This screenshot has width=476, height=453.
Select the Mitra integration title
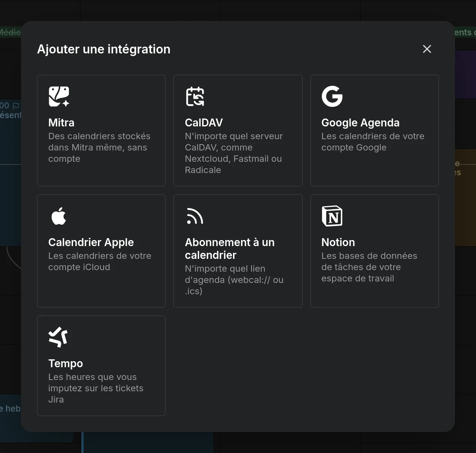(x=61, y=123)
